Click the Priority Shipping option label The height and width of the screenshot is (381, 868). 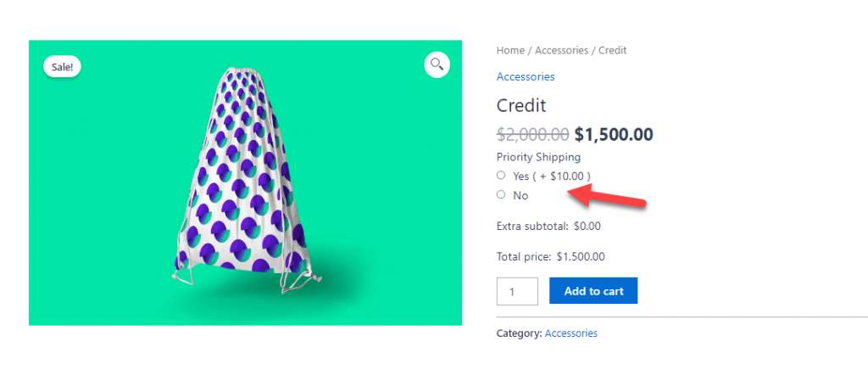point(538,157)
